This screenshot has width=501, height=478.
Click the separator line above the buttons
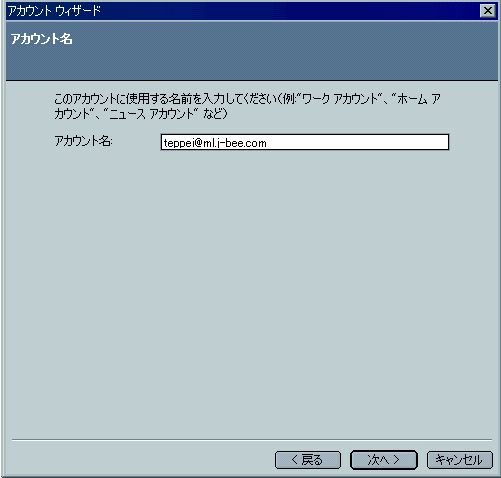tap(252, 440)
